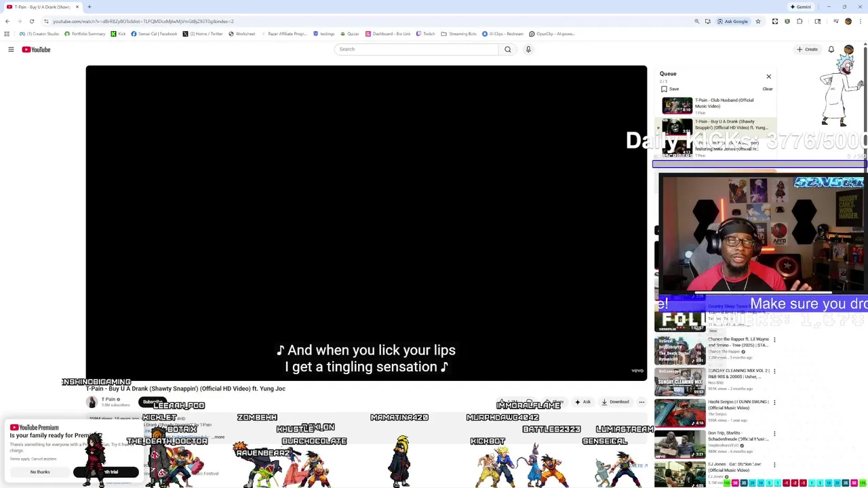Open Portfolio Summary bookmark
The width and height of the screenshot is (868, 488).
85,34
